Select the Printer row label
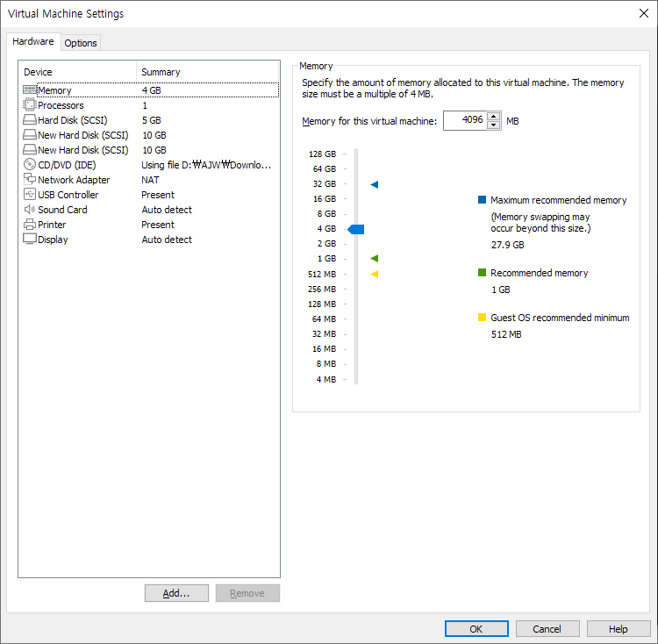This screenshot has width=658, height=644. [52, 225]
